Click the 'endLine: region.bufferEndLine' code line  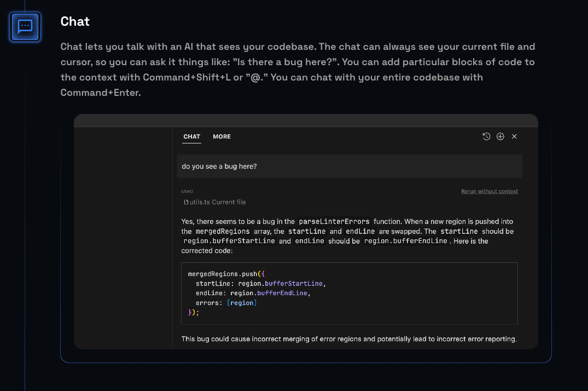[253, 293]
